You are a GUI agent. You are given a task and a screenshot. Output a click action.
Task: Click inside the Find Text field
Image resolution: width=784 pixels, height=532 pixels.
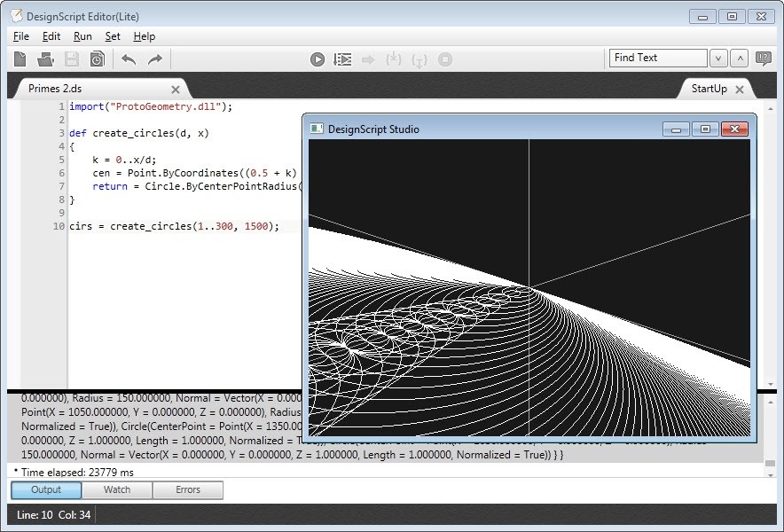[656, 58]
